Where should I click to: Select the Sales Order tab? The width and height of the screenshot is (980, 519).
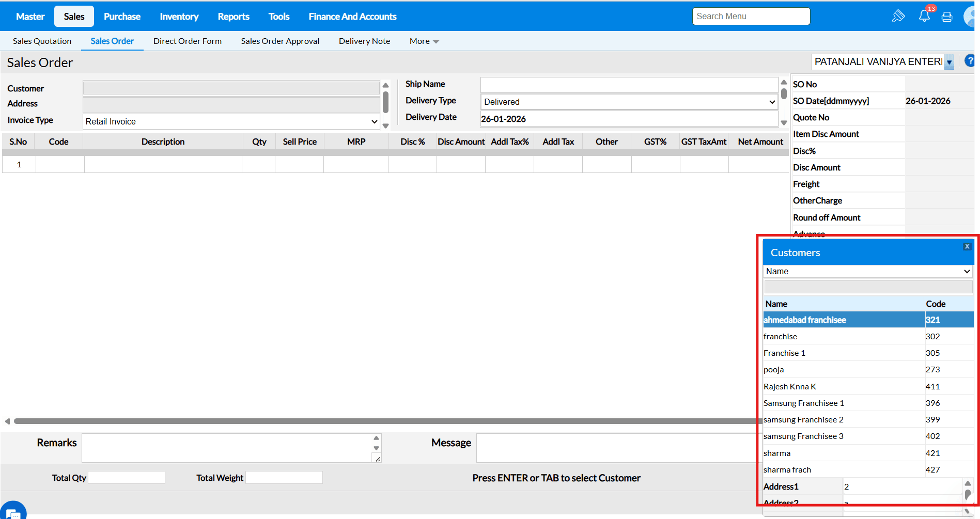tap(112, 41)
